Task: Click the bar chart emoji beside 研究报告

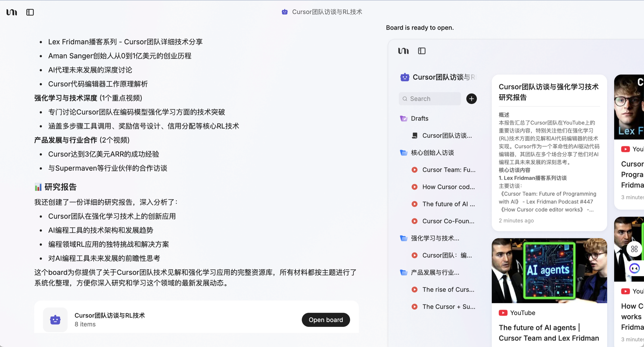Action: [38, 187]
